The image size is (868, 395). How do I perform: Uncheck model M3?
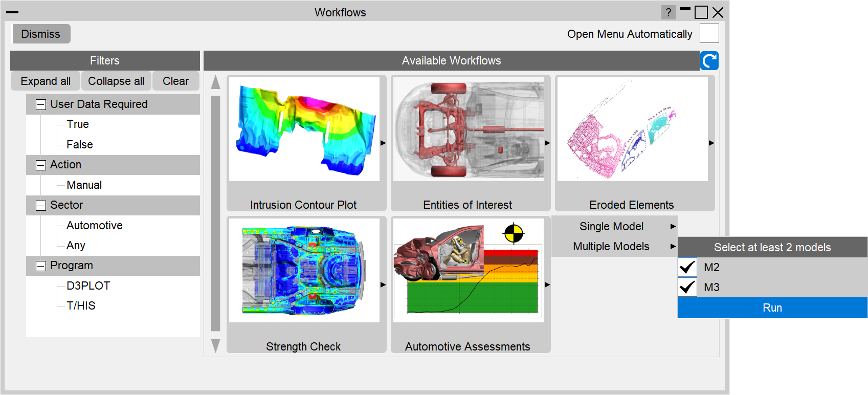click(687, 287)
